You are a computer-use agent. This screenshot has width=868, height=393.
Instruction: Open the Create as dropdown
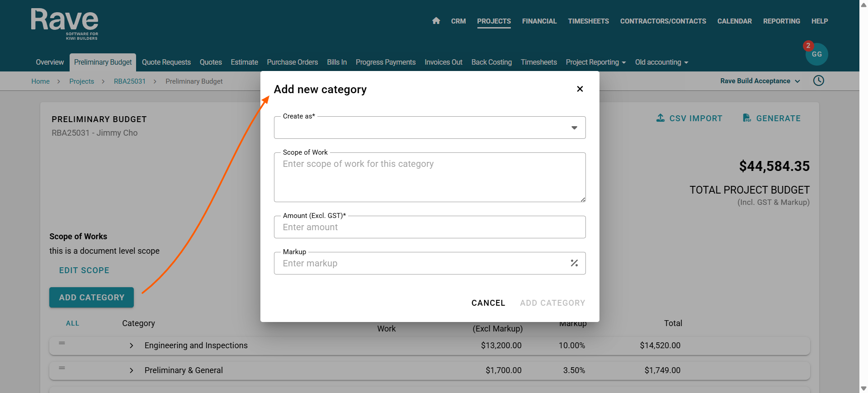[x=429, y=128]
